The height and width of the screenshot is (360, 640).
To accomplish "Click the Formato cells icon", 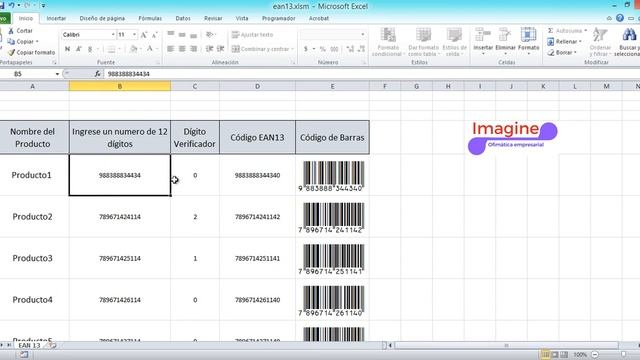I will (x=528, y=35).
